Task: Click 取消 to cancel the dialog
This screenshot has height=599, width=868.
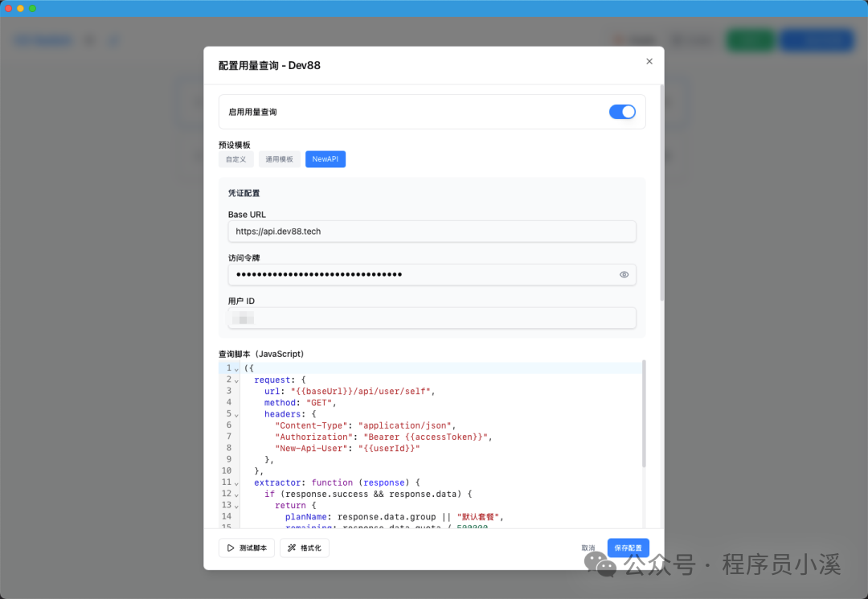Action: tap(588, 548)
